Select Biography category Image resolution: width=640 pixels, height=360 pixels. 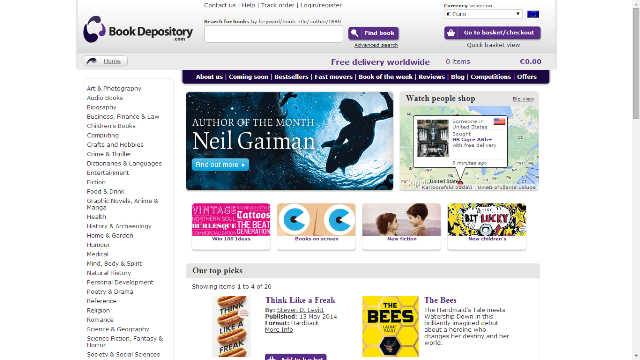(101, 107)
